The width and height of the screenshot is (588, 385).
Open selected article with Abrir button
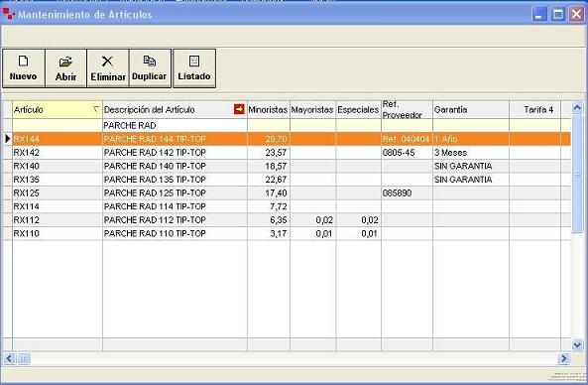click(65, 68)
